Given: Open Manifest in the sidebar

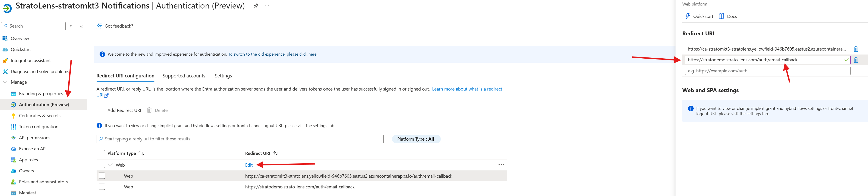Looking at the screenshot, I should (x=27, y=193).
